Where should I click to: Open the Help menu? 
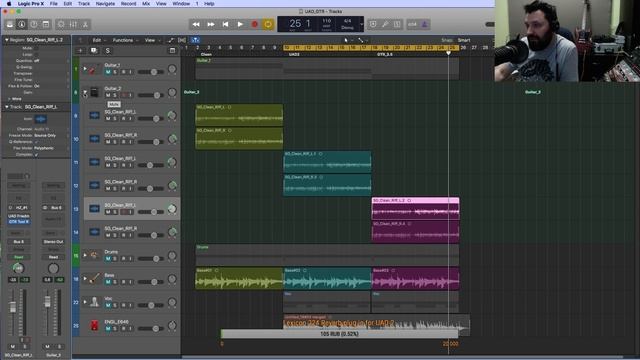209,4
